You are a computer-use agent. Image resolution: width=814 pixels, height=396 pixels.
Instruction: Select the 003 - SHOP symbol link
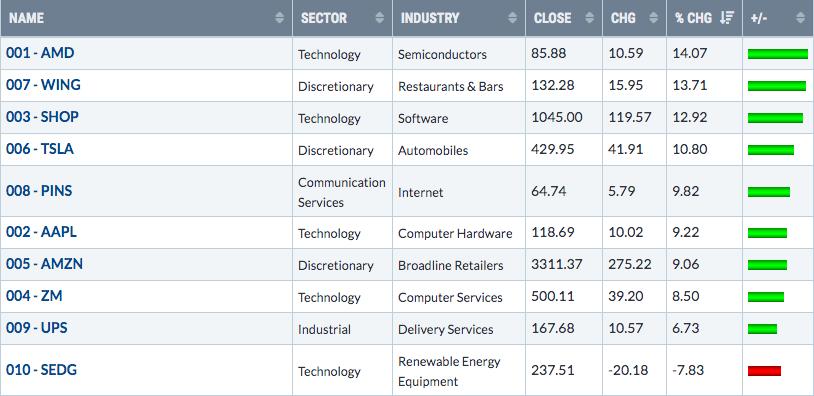[x=42, y=117]
